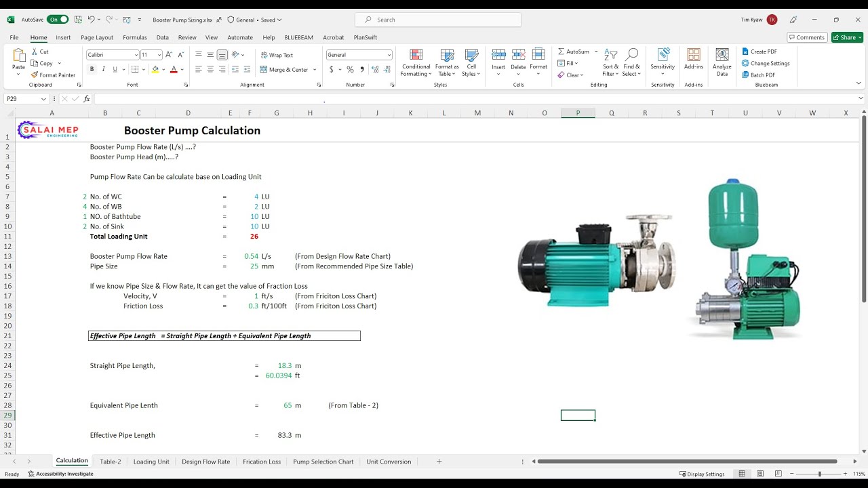
Task: Click the Format cells icon
Action: coord(538,56)
